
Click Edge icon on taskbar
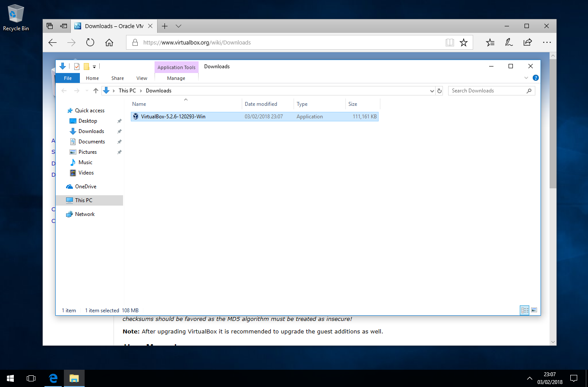point(54,378)
